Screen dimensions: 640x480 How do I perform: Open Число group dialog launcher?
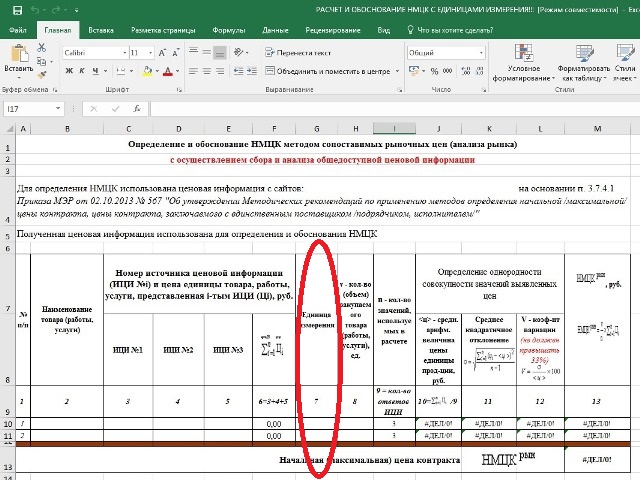point(484,90)
